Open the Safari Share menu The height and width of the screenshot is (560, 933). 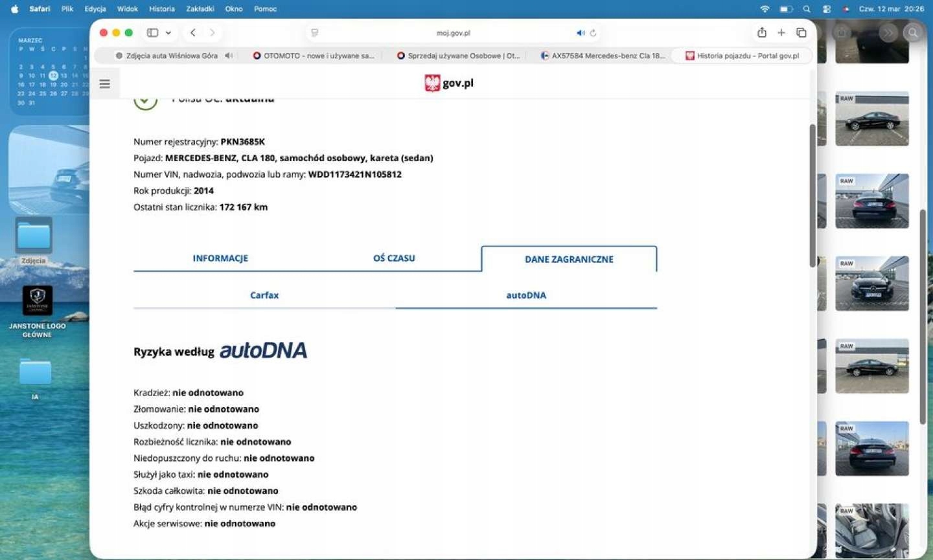[762, 32]
